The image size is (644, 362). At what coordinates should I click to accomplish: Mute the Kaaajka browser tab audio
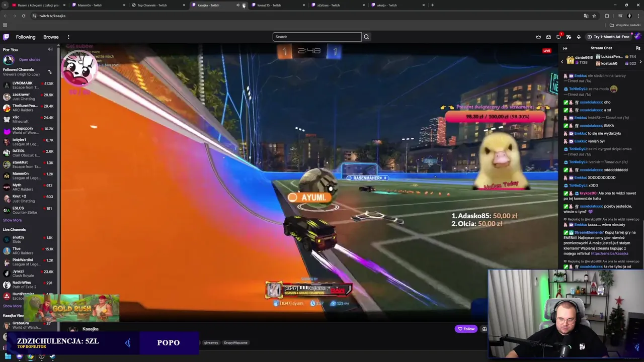tap(238, 5)
